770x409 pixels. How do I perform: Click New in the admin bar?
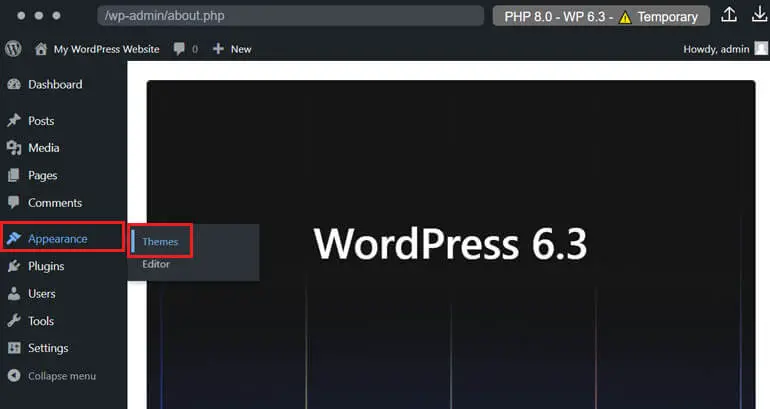click(x=241, y=49)
